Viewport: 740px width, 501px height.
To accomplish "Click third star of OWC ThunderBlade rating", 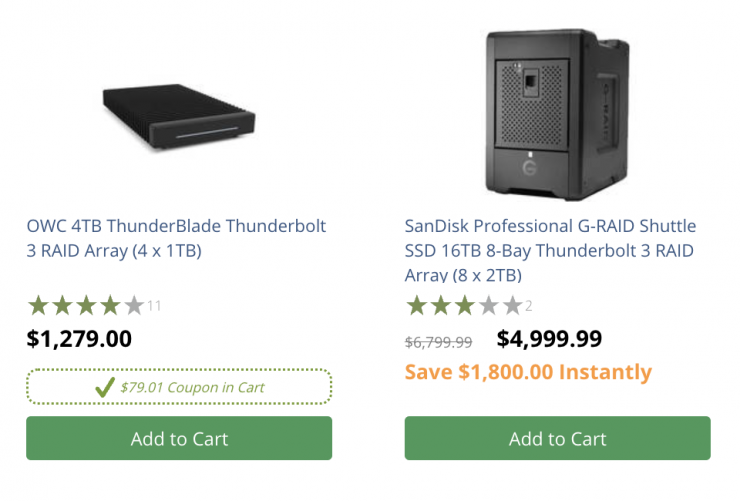I will pos(86,305).
